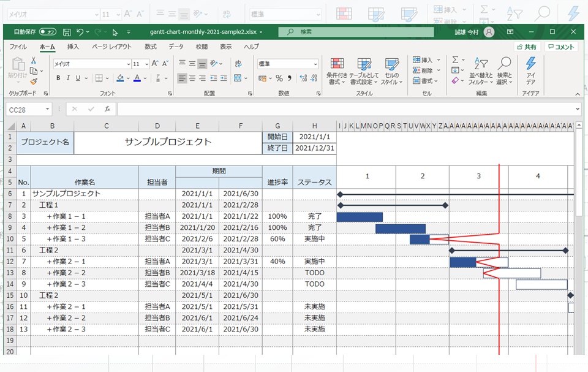Open the number format dropdown
The height and width of the screenshot is (372, 588).
tap(315, 64)
